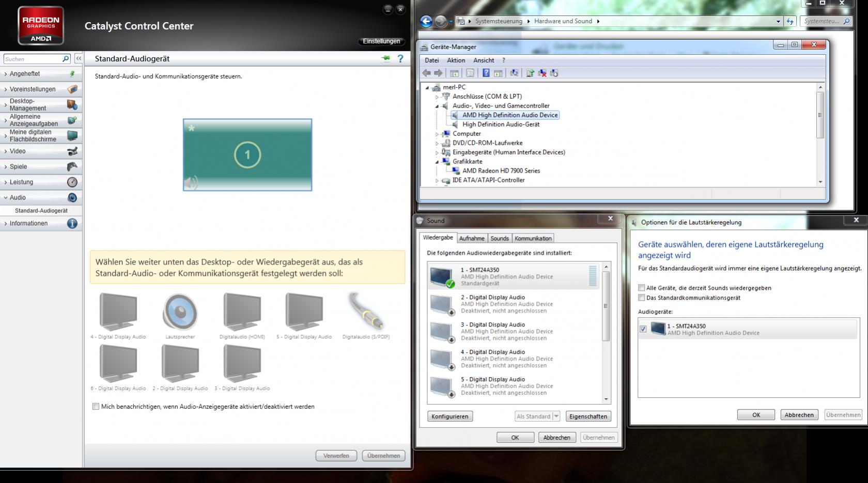
Task: Select the 4 - Digital Display Audio icon in Catalyst
Action: point(118,312)
